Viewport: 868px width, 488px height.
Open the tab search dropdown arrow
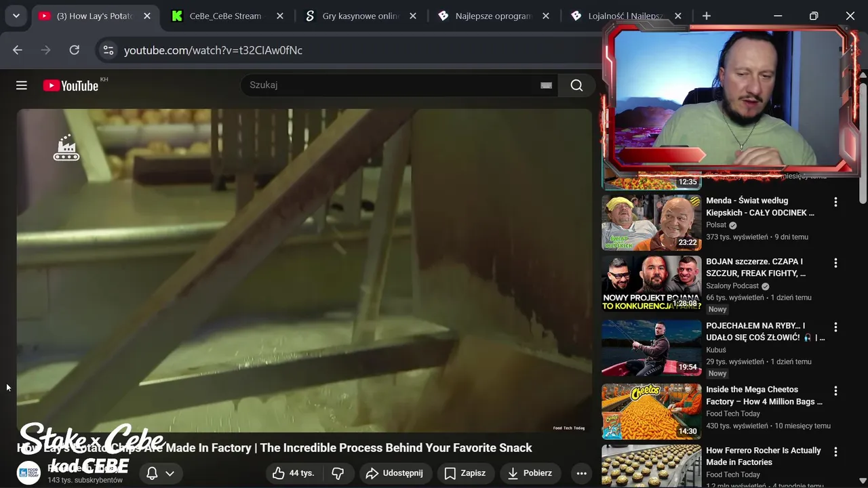(x=16, y=16)
